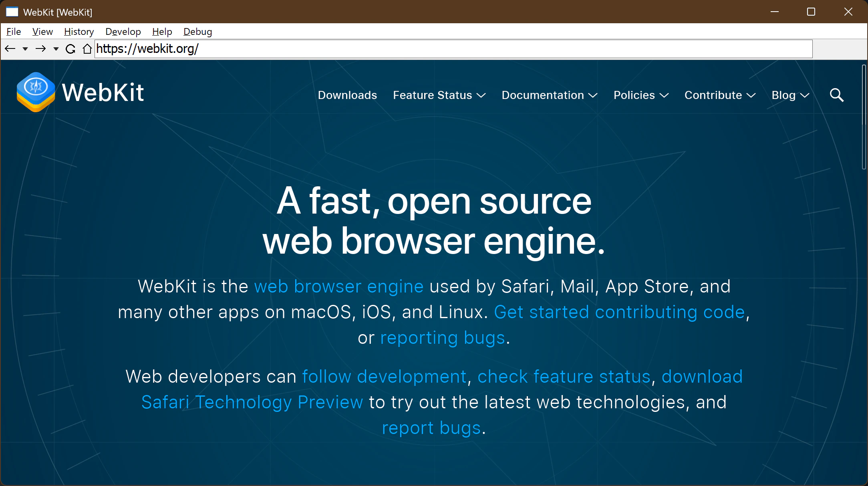Open the Help menu

pyautogui.click(x=162, y=32)
